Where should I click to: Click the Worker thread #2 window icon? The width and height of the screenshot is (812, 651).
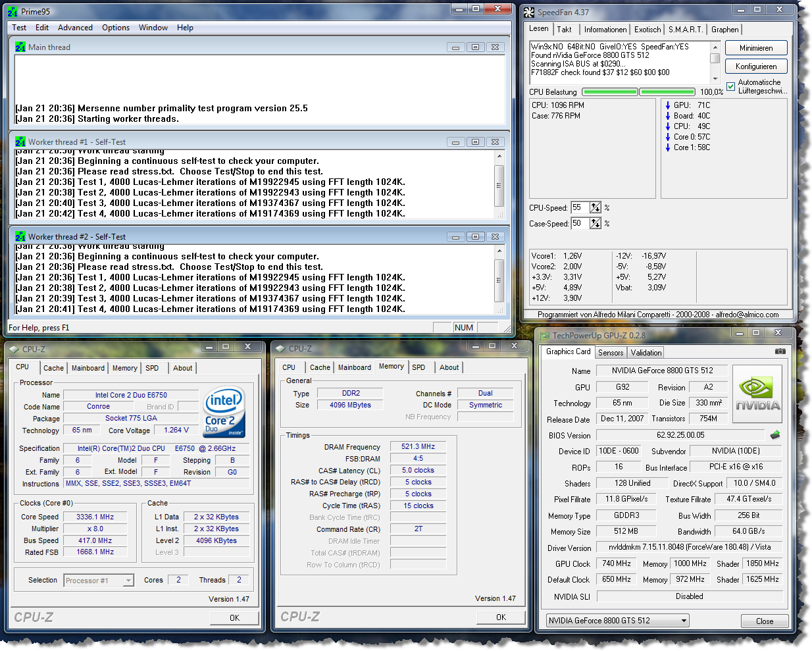20,236
